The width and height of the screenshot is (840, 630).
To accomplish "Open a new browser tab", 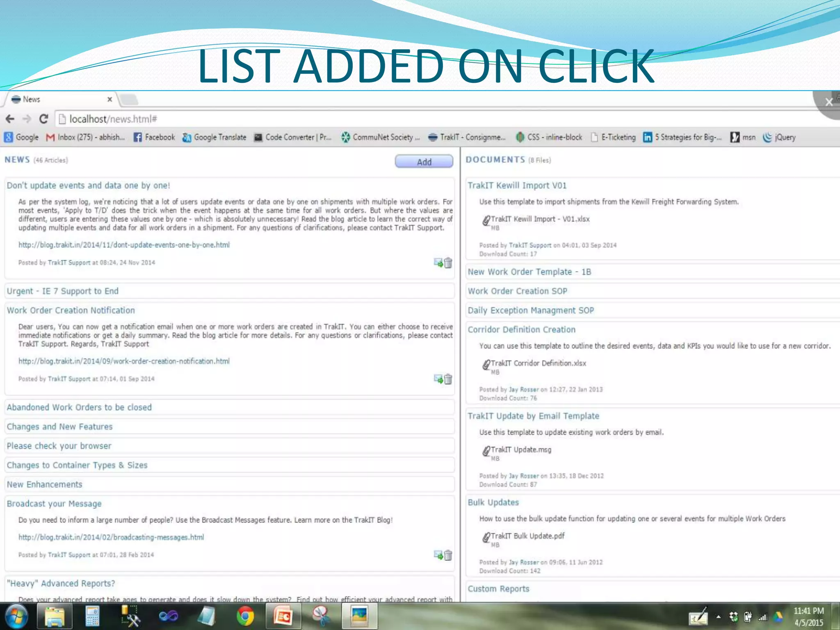I will [x=129, y=99].
